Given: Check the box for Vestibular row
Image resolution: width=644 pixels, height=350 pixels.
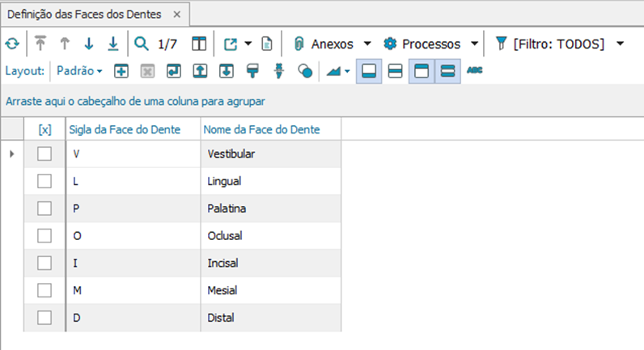Looking at the screenshot, I should (x=44, y=154).
